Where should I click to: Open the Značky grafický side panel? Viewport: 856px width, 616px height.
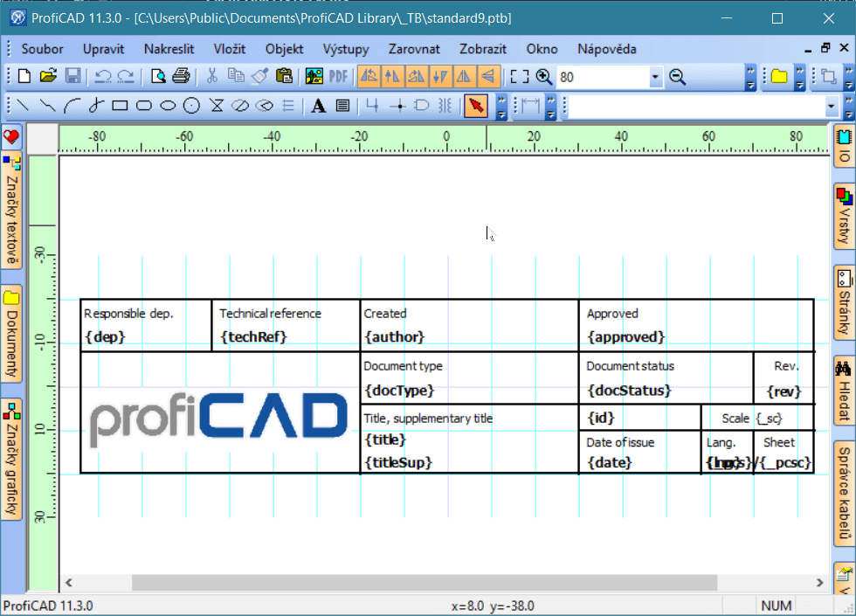click(11, 460)
